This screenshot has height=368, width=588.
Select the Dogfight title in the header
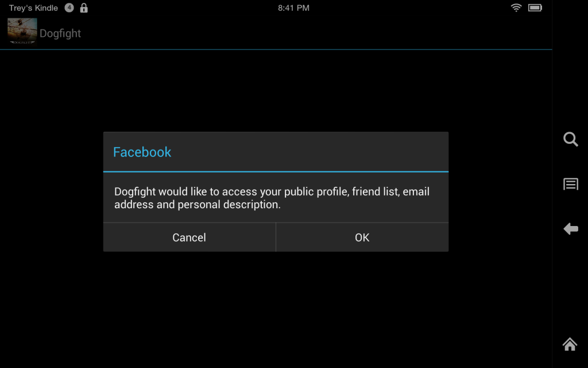pyautogui.click(x=60, y=33)
